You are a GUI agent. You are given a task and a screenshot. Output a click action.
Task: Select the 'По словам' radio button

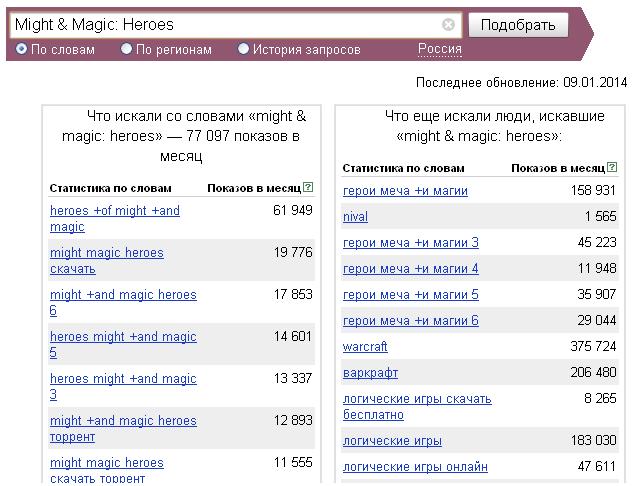pos(21,49)
